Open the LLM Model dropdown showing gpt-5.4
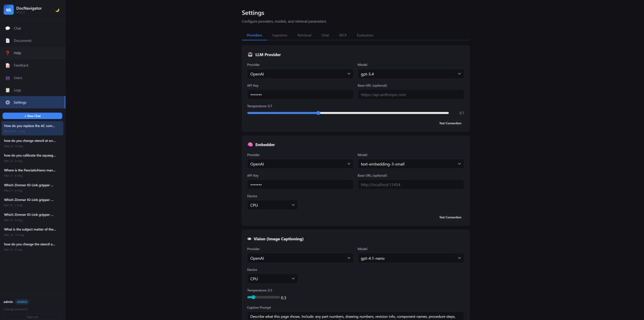 click(411, 74)
